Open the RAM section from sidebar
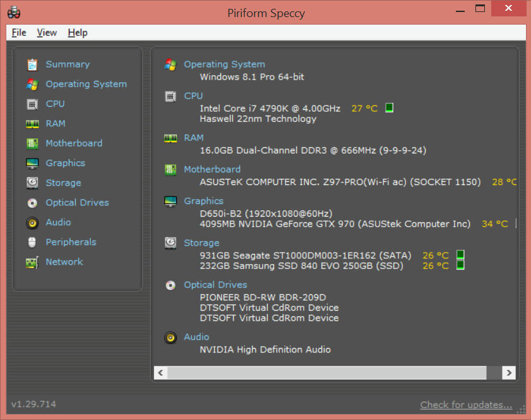The height and width of the screenshot is (420, 531). (x=56, y=124)
